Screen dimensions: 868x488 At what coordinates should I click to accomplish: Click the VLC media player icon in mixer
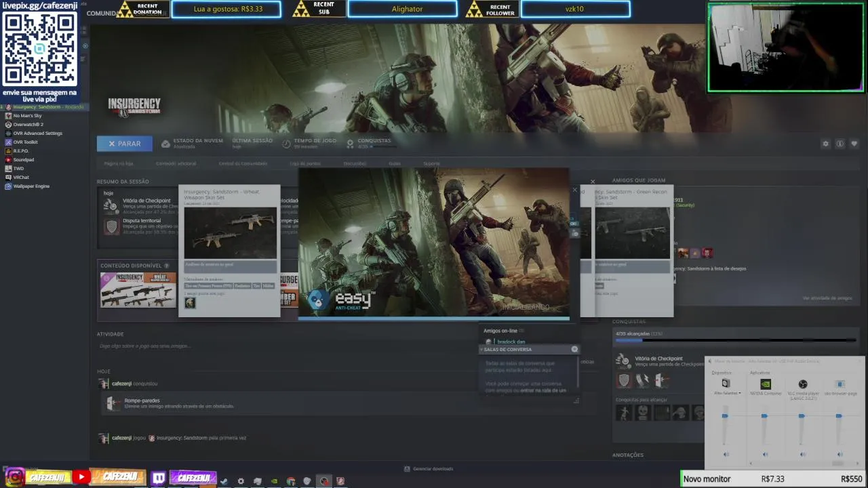[803, 384]
